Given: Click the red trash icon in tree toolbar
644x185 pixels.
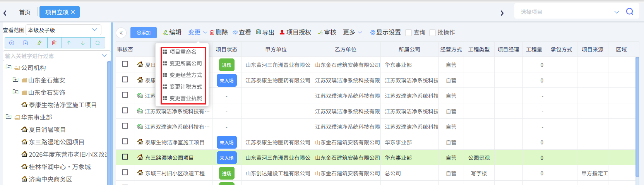Looking at the screenshot, I should point(54,43).
